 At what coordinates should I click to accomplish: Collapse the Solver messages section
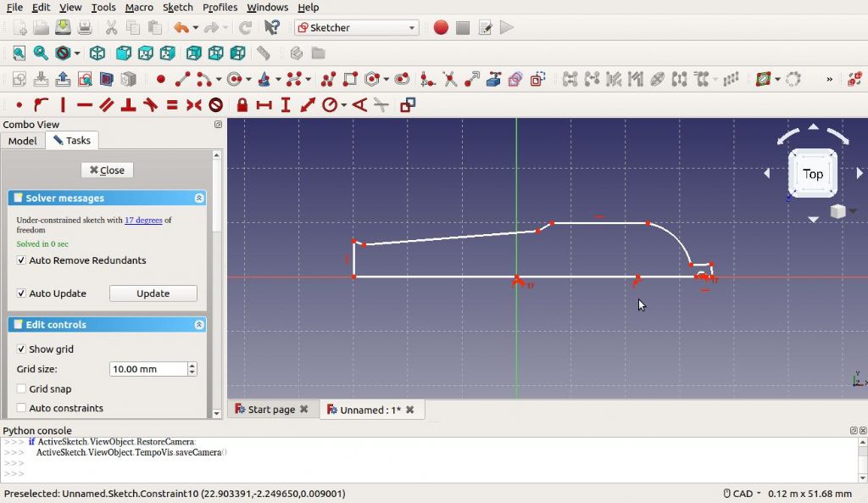tap(198, 198)
